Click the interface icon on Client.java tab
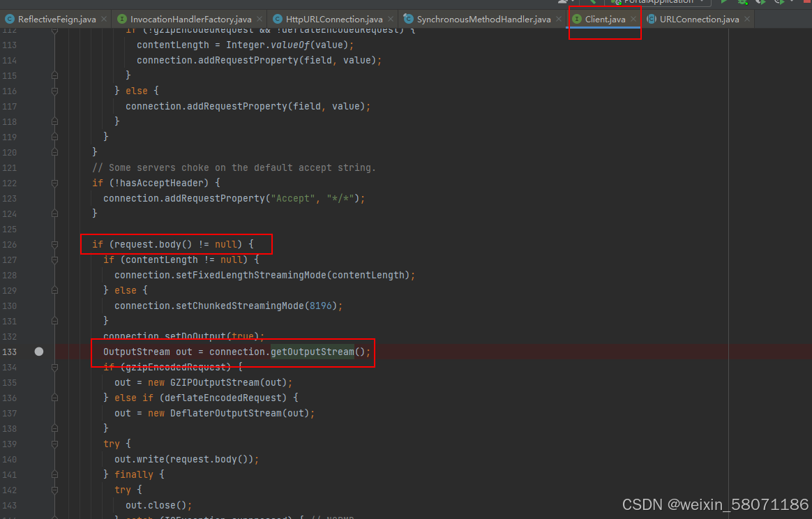The image size is (812, 519). (x=577, y=19)
